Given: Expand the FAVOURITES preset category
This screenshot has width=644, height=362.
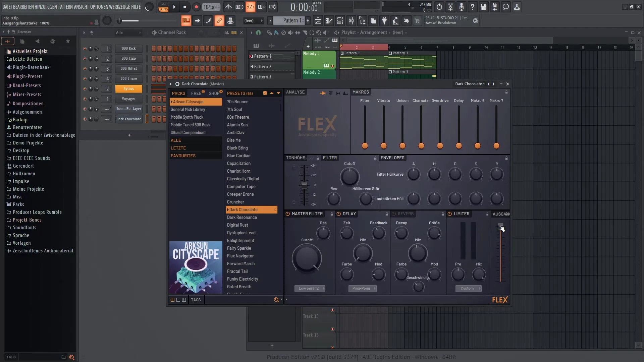Looking at the screenshot, I should click(x=183, y=155).
